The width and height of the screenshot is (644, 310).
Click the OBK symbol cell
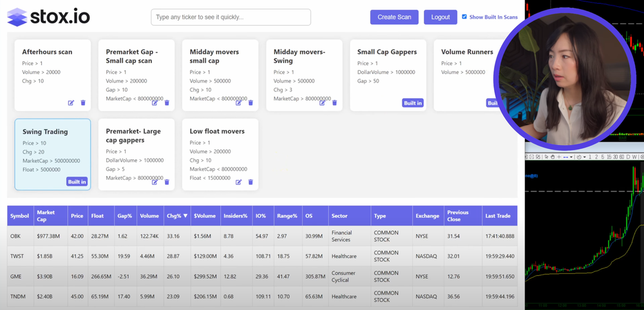pos(21,236)
